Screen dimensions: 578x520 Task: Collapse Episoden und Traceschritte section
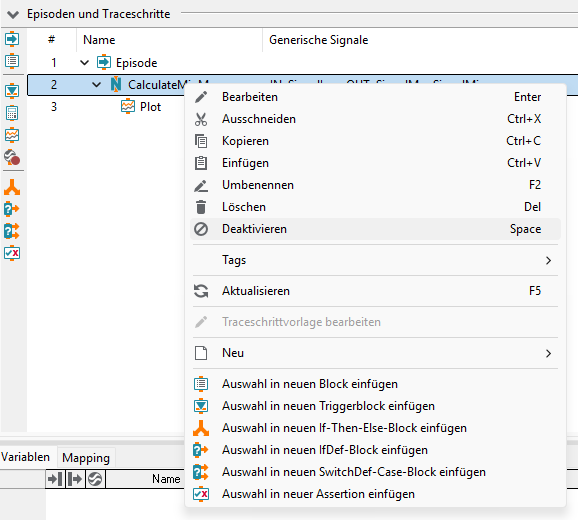point(13,14)
